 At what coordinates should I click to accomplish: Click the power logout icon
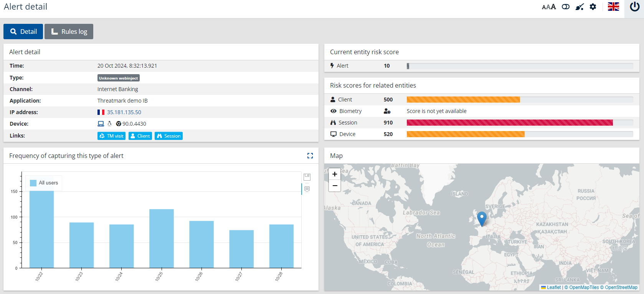pos(634,7)
